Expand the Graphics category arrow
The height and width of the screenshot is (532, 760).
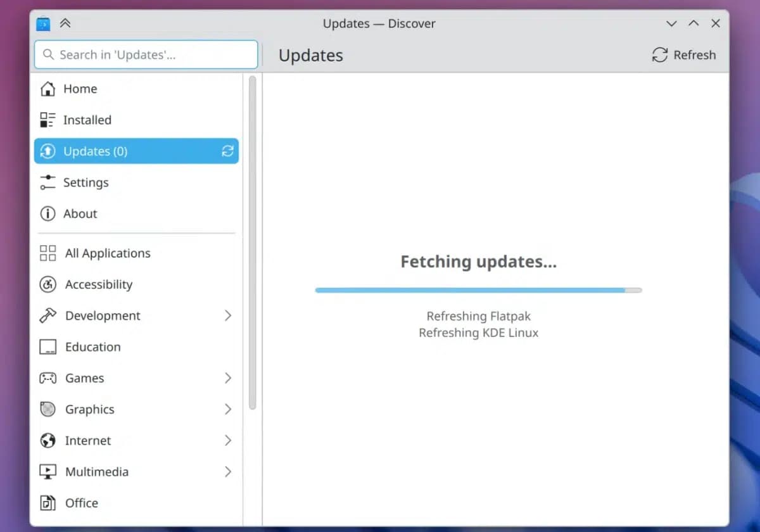pyautogui.click(x=228, y=409)
